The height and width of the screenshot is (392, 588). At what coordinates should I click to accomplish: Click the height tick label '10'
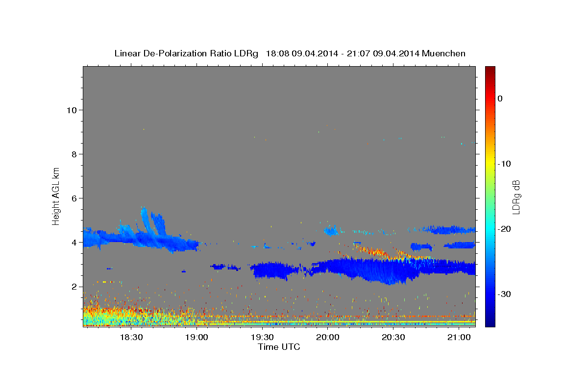pyautogui.click(x=72, y=110)
